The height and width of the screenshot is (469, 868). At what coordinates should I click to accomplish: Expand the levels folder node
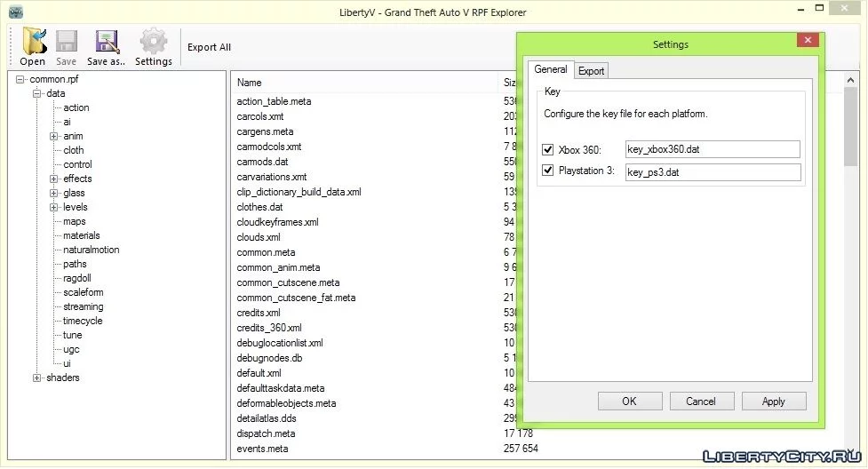click(x=53, y=207)
